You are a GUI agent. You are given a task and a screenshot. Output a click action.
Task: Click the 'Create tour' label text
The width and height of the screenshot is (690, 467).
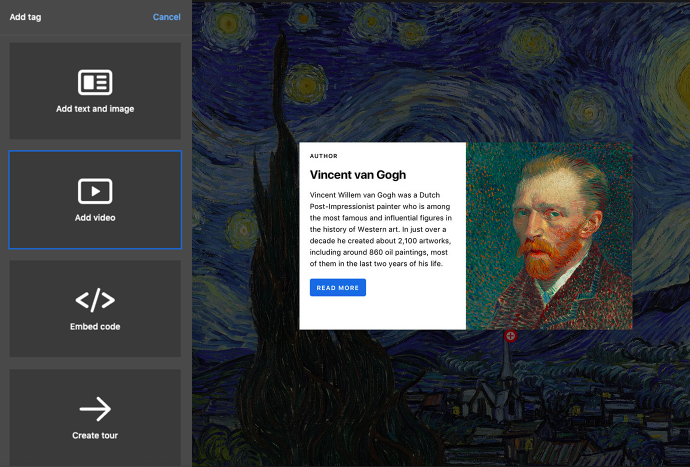point(95,435)
